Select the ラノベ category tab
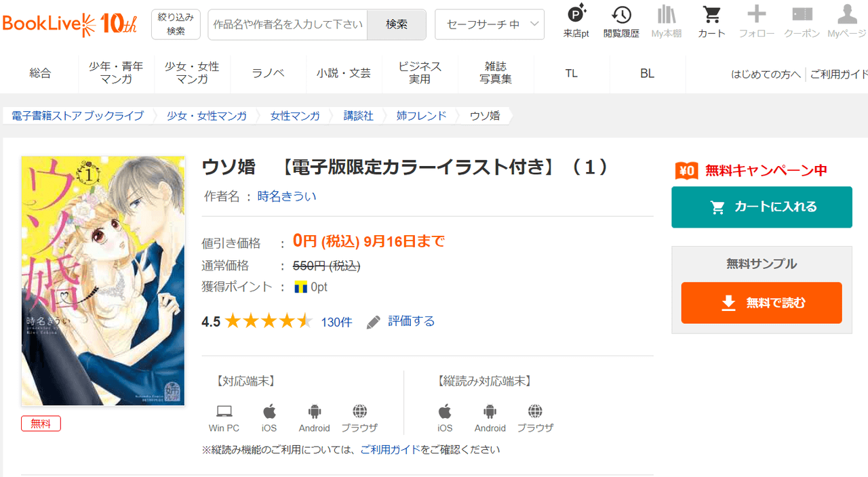 pos(268,73)
